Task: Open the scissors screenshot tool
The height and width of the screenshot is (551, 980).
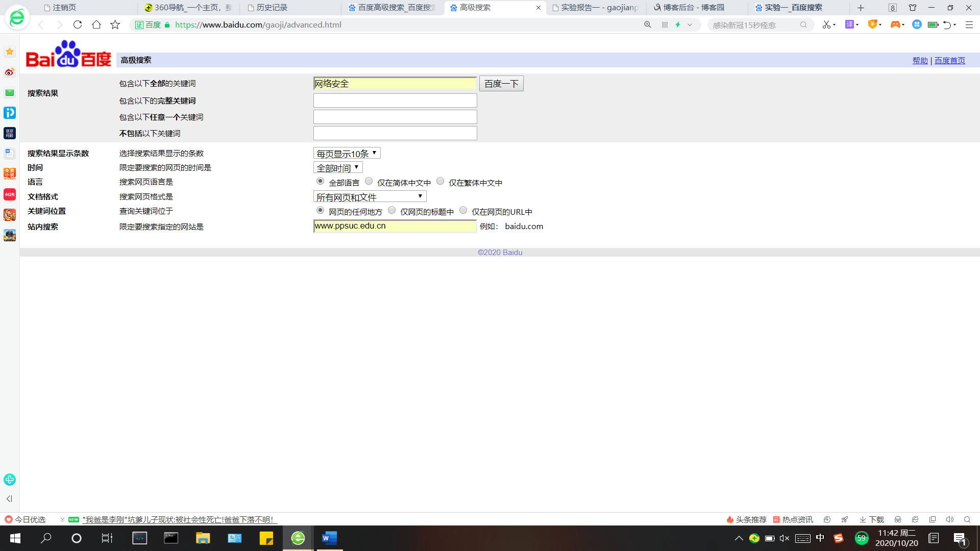Action: (826, 24)
